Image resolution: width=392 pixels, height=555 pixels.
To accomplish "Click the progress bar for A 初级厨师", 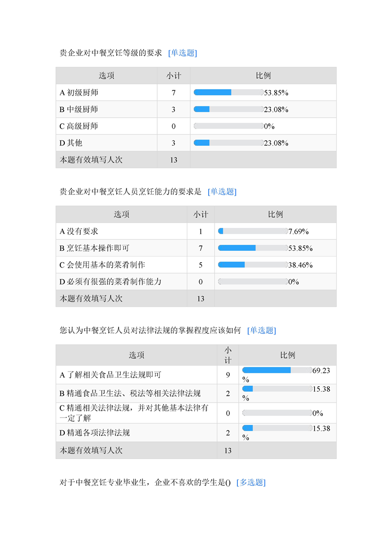I will click(228, 92).
